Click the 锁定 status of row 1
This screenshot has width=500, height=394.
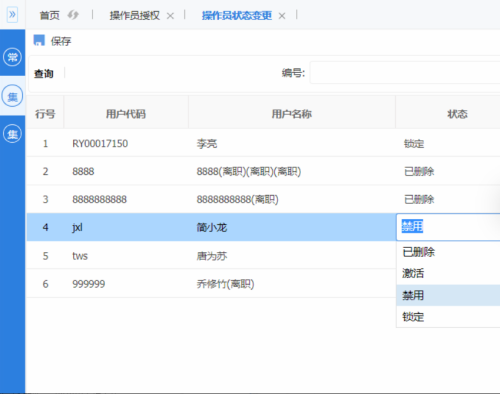tap(414, 144)
